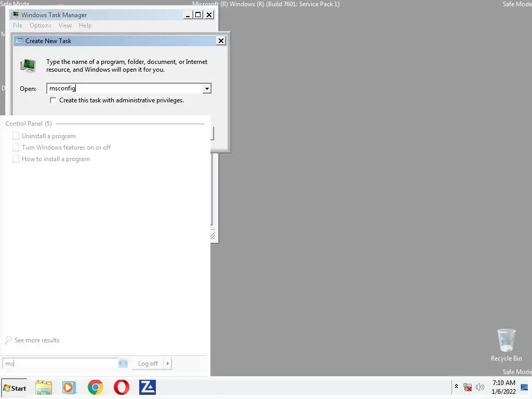Maximize the Windows Task Manager window

[198, 15]
